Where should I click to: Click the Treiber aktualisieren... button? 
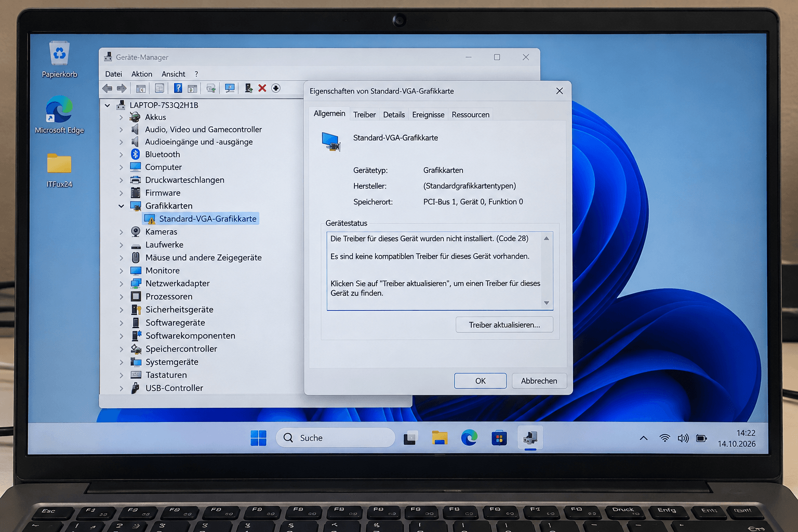tap(504, 325)
